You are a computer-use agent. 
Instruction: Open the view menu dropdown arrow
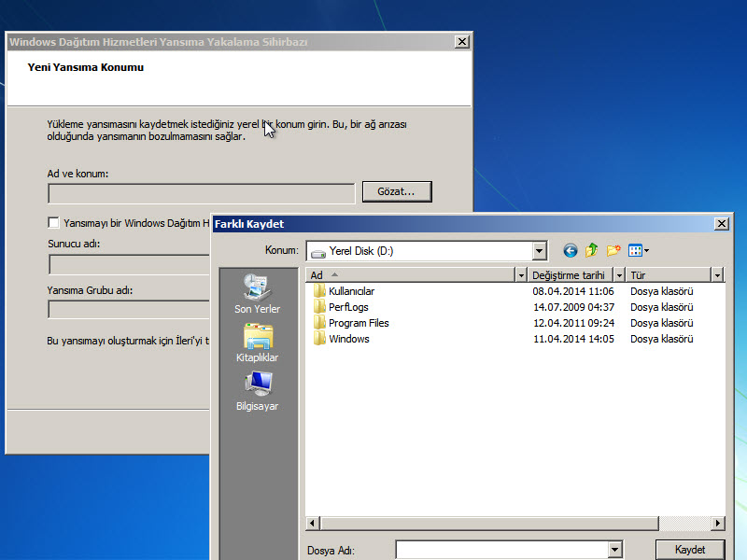point(646,250)
